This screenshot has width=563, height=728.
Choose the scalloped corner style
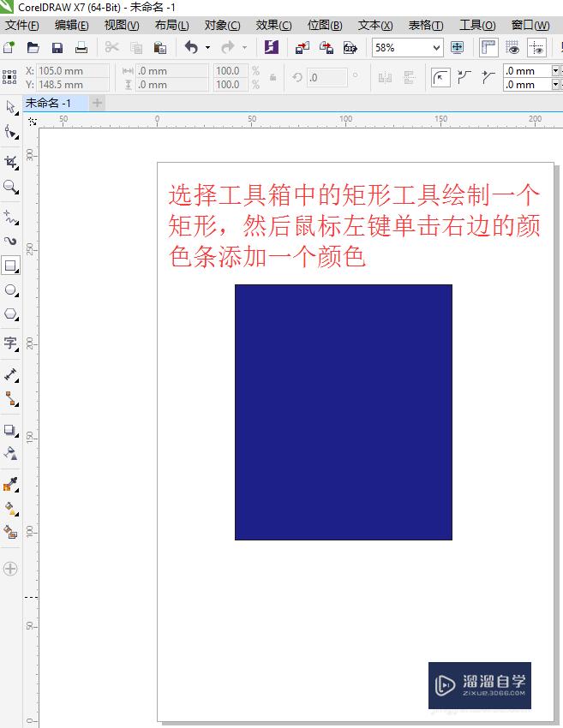464,78
